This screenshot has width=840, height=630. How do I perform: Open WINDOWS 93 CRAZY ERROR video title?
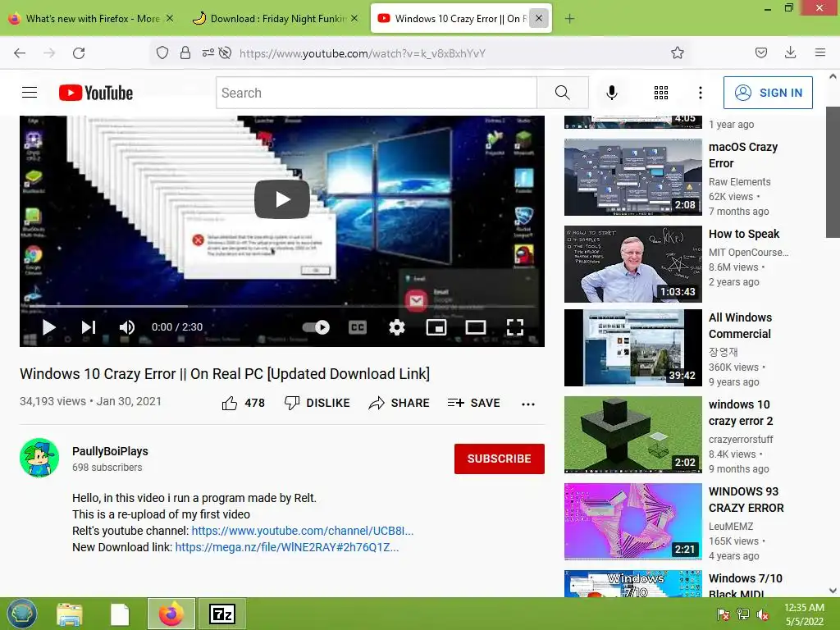746,500
